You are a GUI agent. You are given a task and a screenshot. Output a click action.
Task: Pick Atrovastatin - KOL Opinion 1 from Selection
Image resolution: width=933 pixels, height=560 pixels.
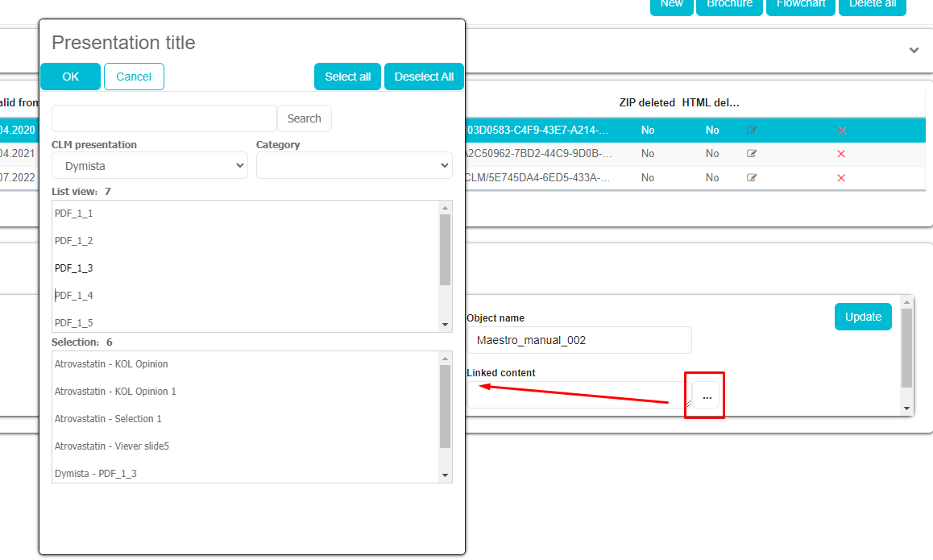pos(115,392)
